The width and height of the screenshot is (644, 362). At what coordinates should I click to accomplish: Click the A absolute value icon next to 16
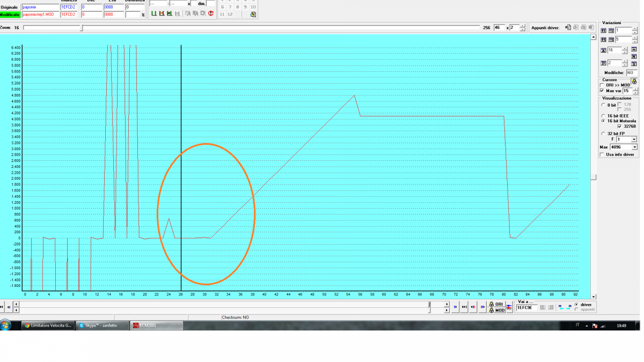(603, 50)
